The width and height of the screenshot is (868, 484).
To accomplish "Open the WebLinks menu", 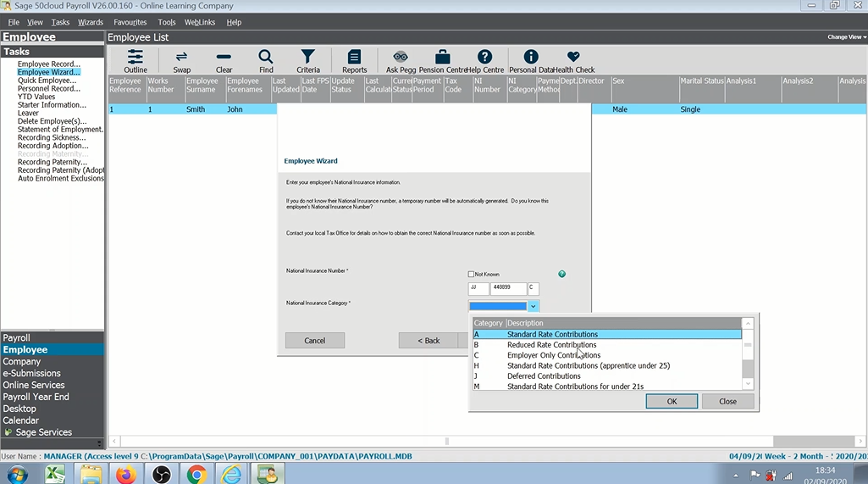I will pos(200,22).
